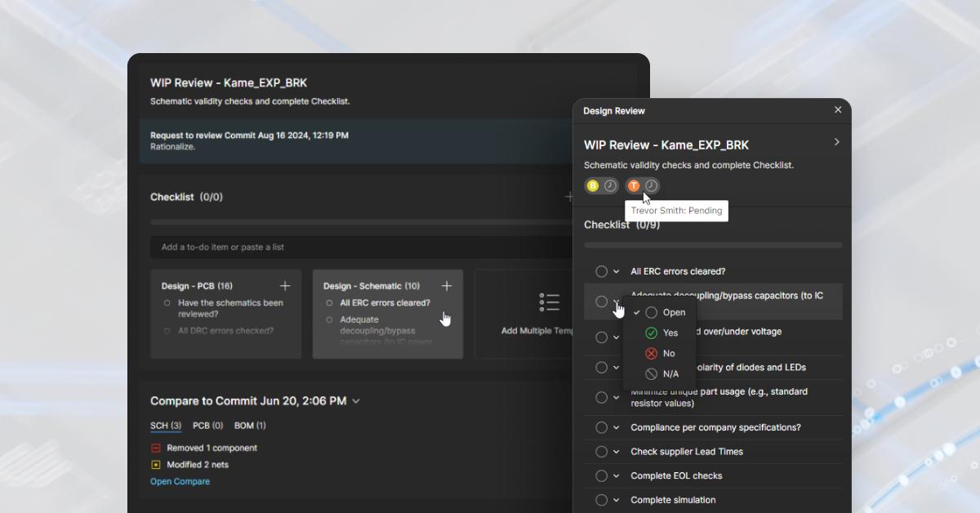
Task: Click the orange T reviewer avatar
Action: coord(634,186)
